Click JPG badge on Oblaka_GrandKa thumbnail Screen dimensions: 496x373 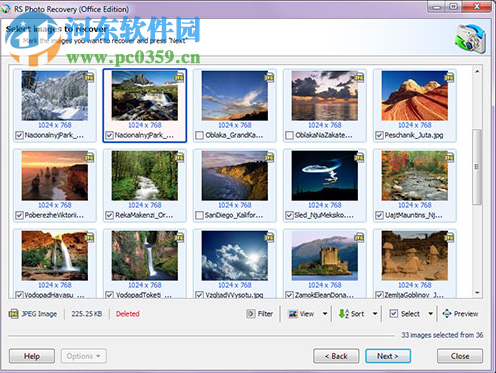(x=269, y=77)
